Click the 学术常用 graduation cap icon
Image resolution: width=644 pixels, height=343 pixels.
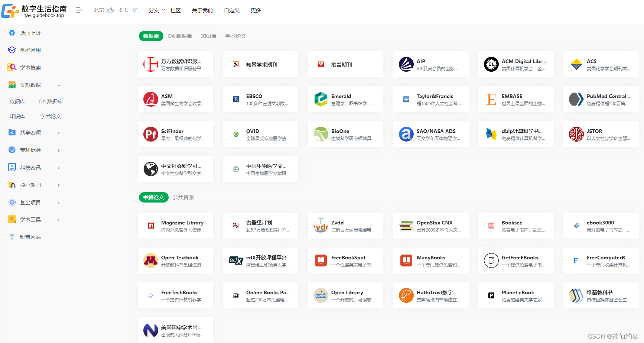click(x=12, y=50)
